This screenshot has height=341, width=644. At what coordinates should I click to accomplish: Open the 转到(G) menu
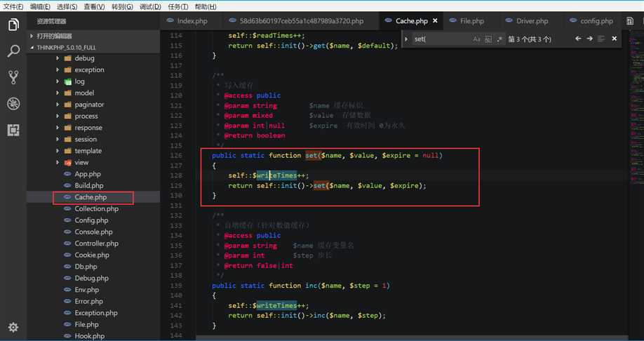coord(122,6)
